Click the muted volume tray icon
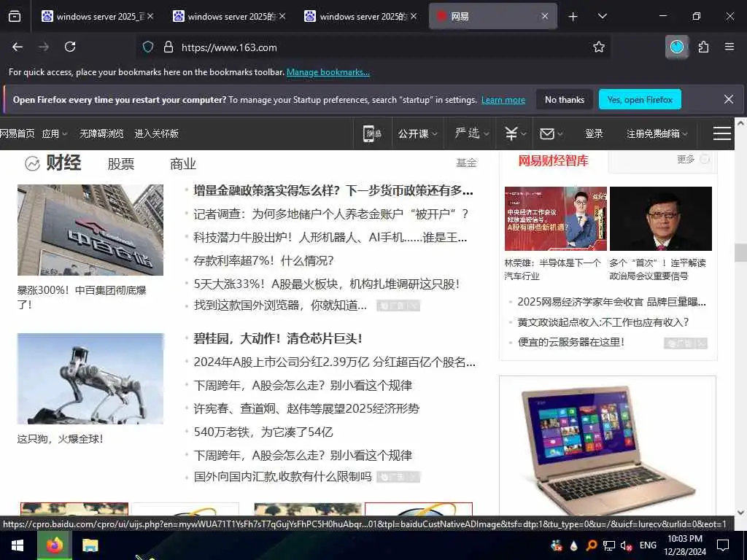Screen dimensions: 747x560 (x=625, y=545)
